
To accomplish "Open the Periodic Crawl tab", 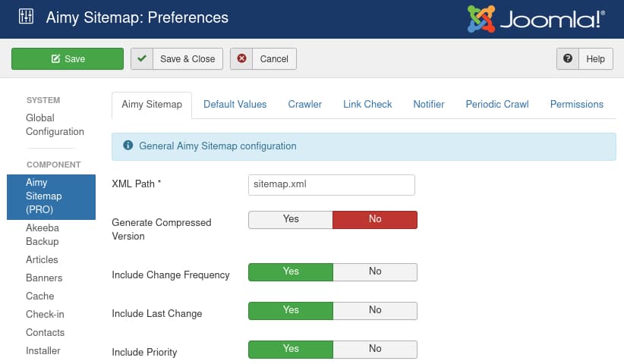I will pos(497,104).
